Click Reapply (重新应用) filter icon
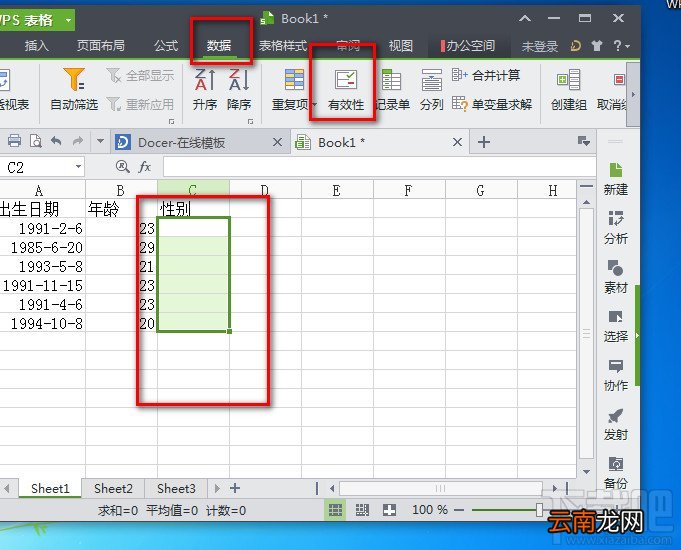The height and width of the screenshot is (550, 681). [x=114, y=104]
